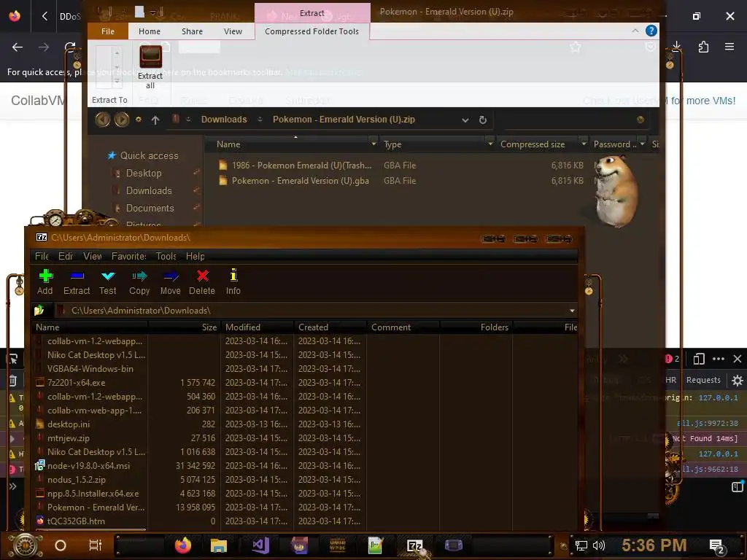
Task: Click devtools element picker icon
Action: (x=13, y=359)
